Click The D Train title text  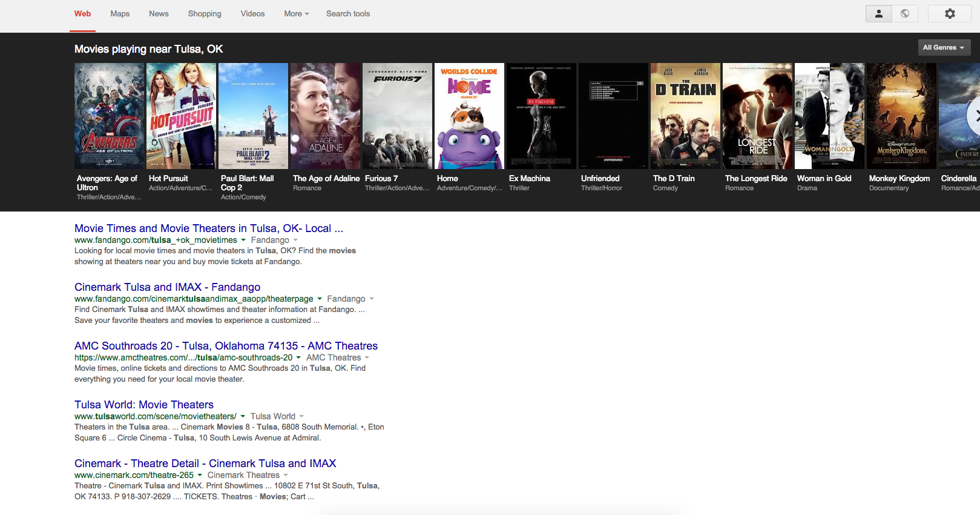[674, 178]
